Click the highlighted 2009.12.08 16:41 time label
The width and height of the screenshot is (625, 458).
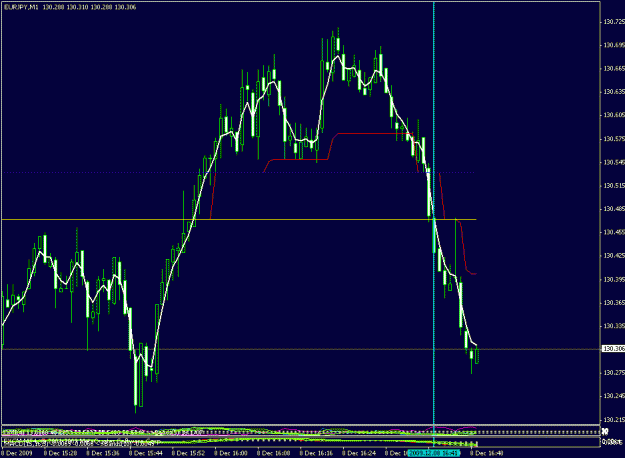[x=434, y=453]
